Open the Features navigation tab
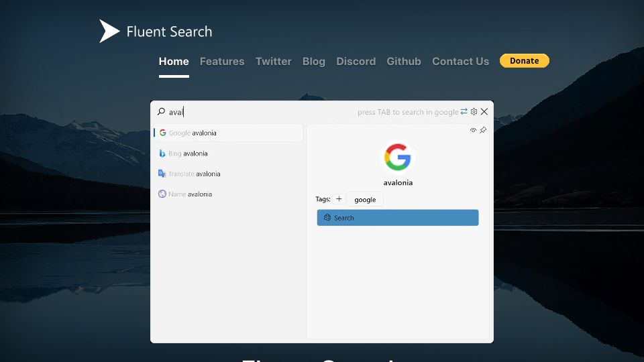The width and height of the screenshot is (644, 362). pos(222,61)
